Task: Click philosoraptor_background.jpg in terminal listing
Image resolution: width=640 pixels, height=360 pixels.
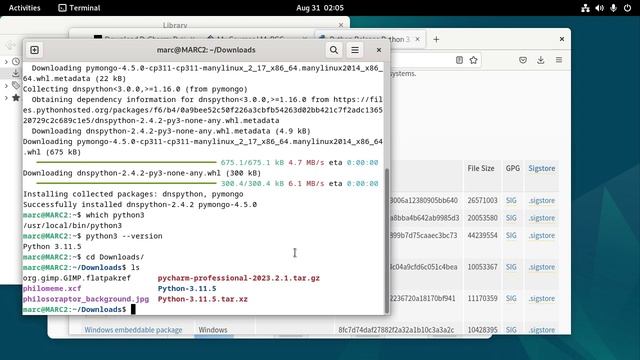Action: click(x=86, y=299)
